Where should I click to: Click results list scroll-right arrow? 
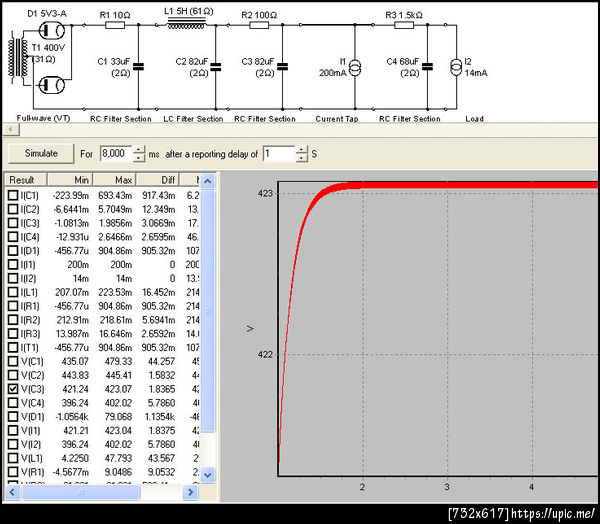click(190, 492)
